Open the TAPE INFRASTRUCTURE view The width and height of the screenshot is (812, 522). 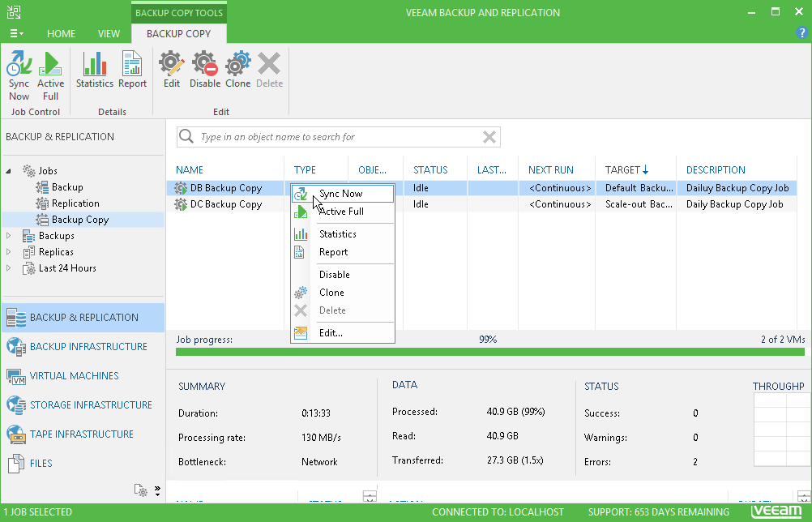[x=83, y=434]
